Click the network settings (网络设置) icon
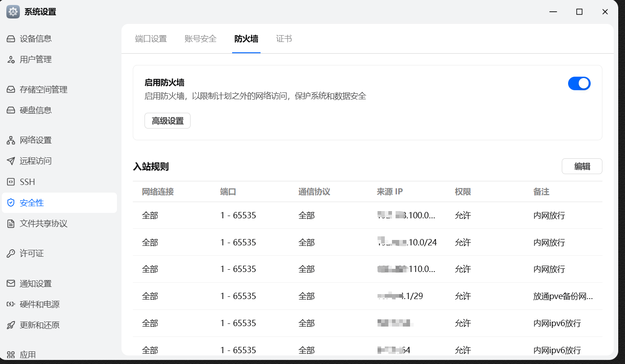The width and height of the screenshot is (625, 364). [x=11, y=140]
